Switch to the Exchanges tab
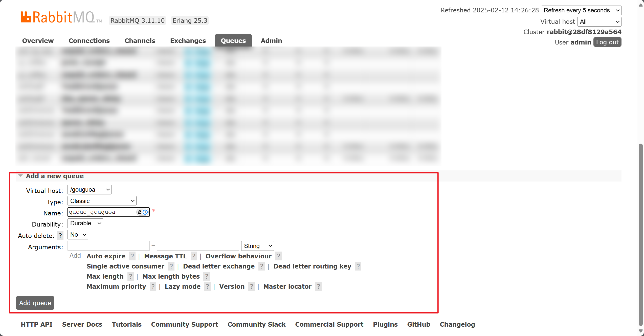This screenshot has width=644, height=336. 188,41
